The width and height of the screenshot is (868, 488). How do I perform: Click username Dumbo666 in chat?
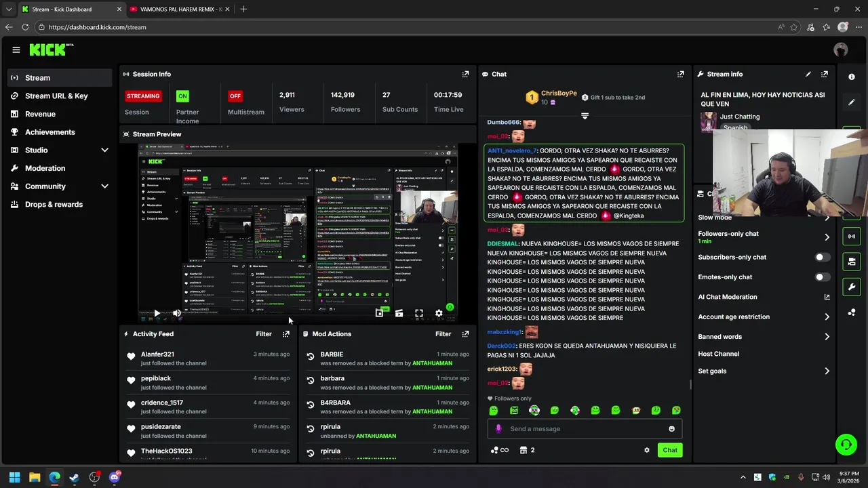[x=503, y=123]
